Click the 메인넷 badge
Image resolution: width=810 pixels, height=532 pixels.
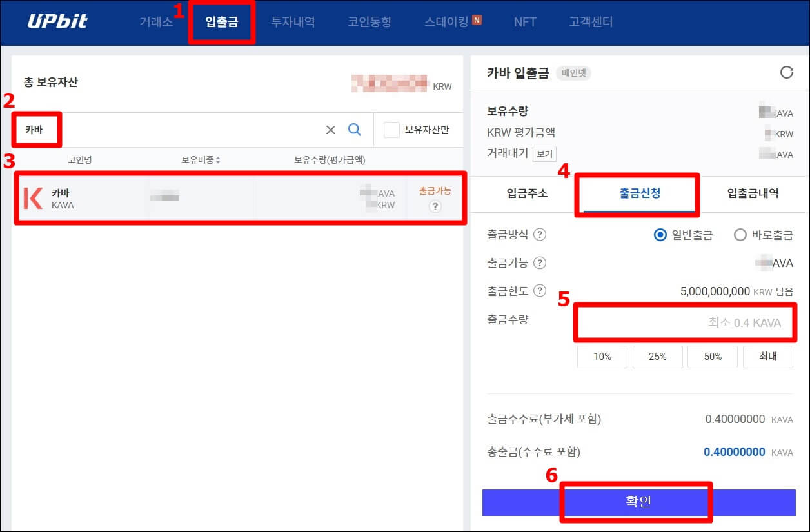[573, 73]
